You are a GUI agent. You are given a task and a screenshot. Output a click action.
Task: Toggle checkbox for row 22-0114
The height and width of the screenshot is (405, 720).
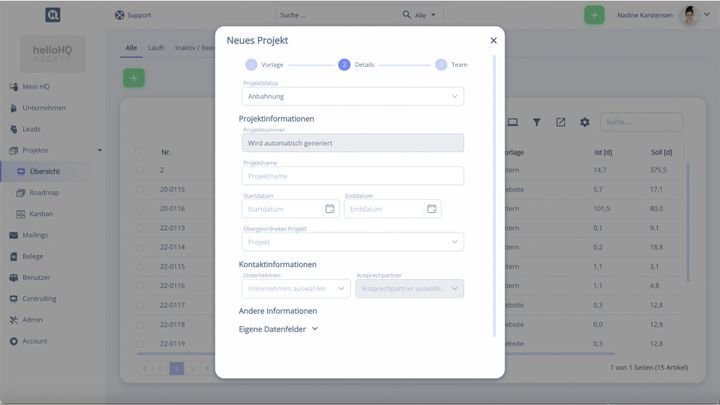point(140,247)
